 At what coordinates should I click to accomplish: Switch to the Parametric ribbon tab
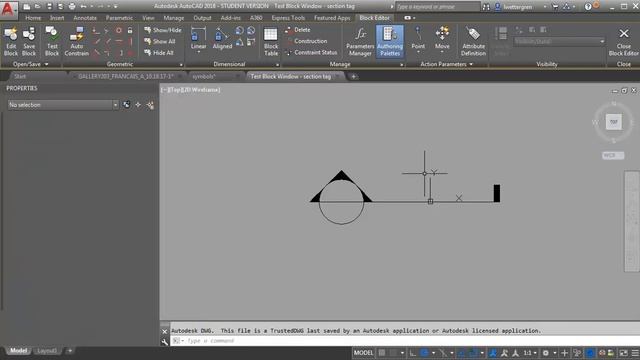(119, 18)
